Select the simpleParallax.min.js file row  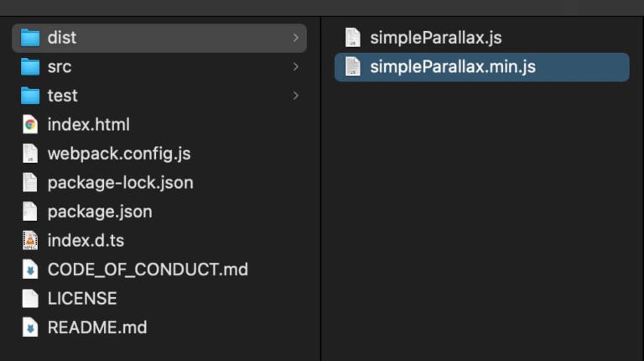tap(482, 66)
